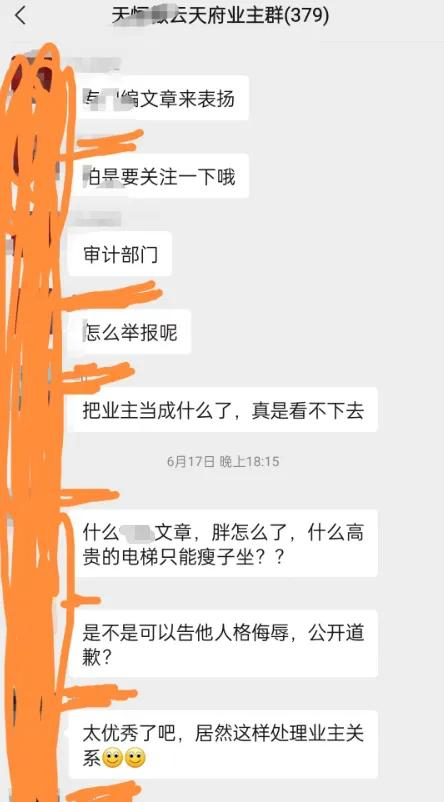Screen dimensions: 444x802
Task: Tap the 怎么举报呢 message bubble
Action: pos(130,332)
